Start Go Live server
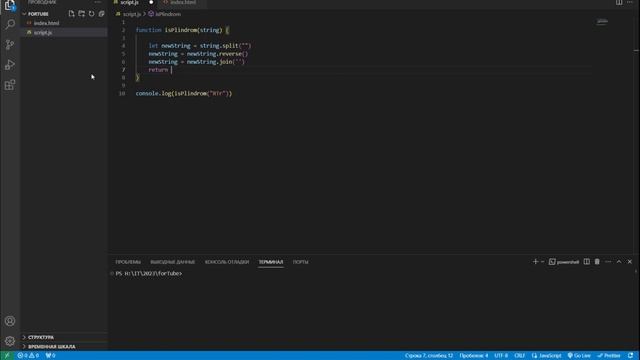 click(x=579, y=356)
